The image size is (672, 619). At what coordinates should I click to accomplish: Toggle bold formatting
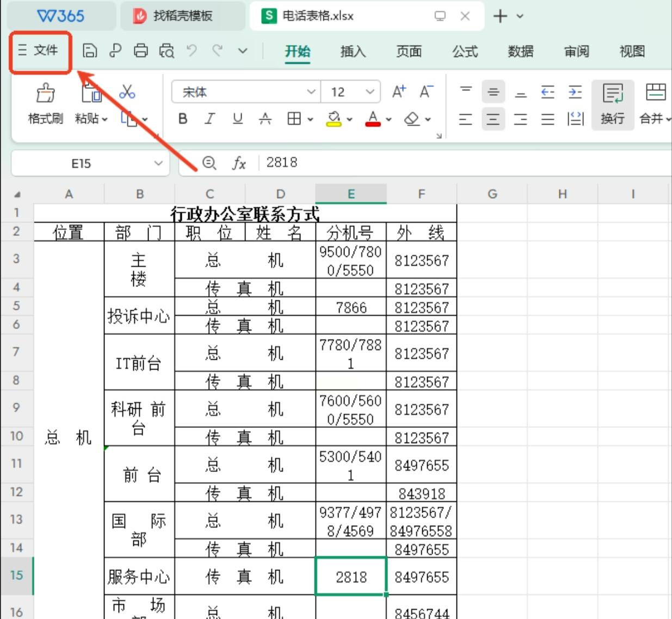point(183,119)
